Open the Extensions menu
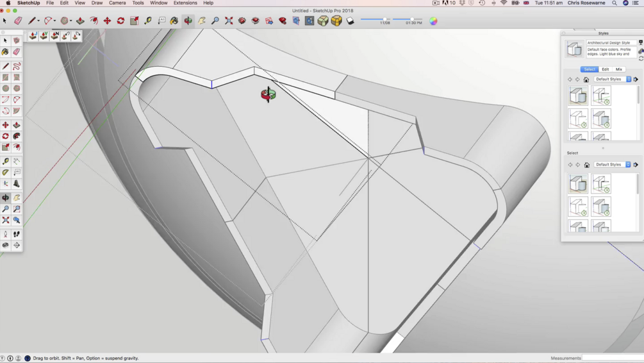Image resolution: width=644 pixels, height=363 pixels. (x=185, y=3)
